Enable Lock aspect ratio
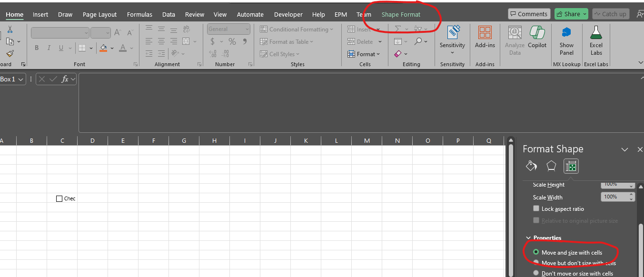644x277 pixels. 536,208
